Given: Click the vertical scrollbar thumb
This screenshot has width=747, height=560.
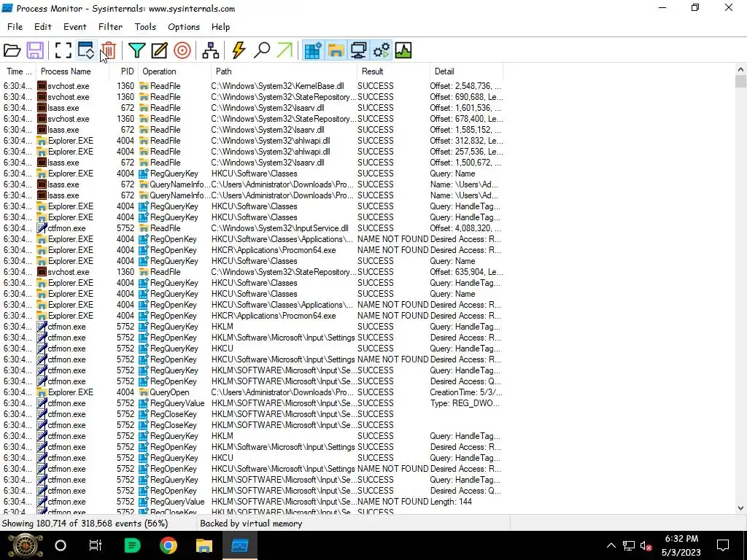Looking at the screenshot, I should 740,82.
